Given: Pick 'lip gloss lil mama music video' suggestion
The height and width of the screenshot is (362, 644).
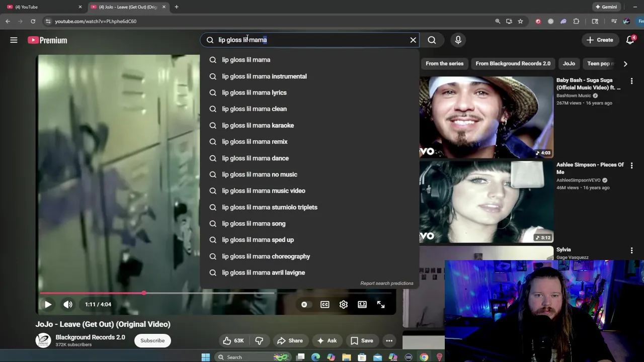Looking at the screenshot, I should click(x=309, y=191).
